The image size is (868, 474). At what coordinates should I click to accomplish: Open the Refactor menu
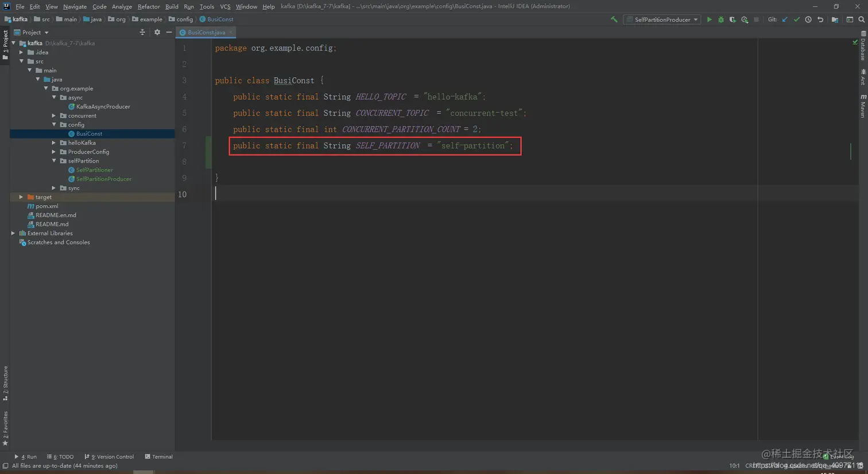coord(149,6)
